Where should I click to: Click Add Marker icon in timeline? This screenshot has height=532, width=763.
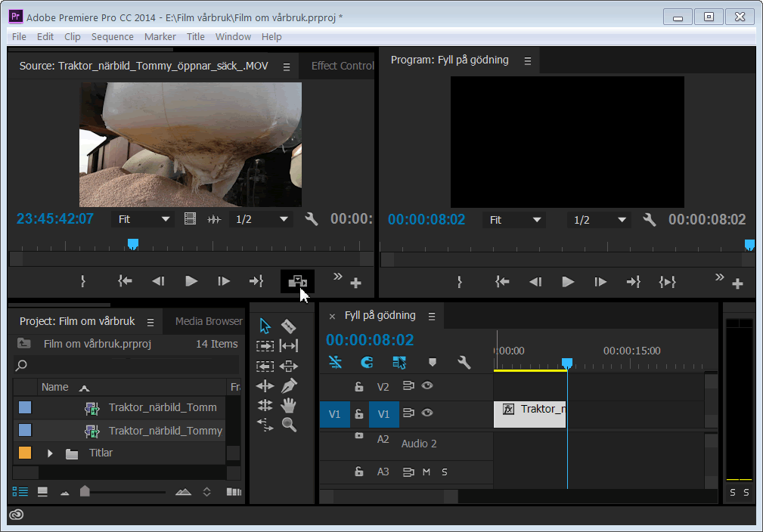pos(433,363)
